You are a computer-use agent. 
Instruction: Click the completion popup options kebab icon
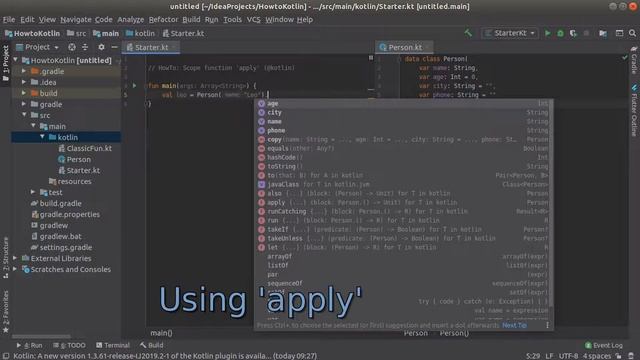point(547,325)
